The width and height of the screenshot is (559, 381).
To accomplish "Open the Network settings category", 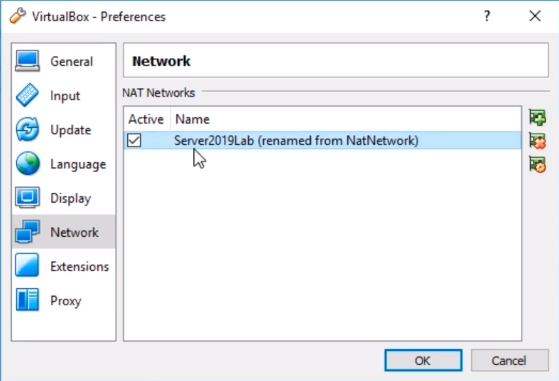I will point(63,232).
